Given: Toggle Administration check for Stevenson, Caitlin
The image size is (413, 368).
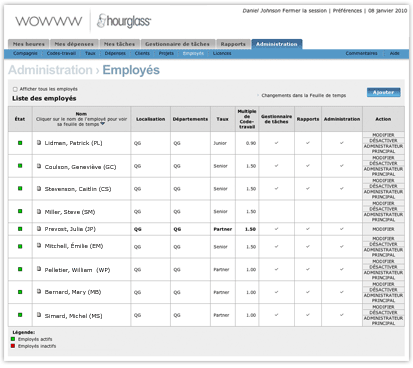Looking at the screenshot, I should 342,188.
